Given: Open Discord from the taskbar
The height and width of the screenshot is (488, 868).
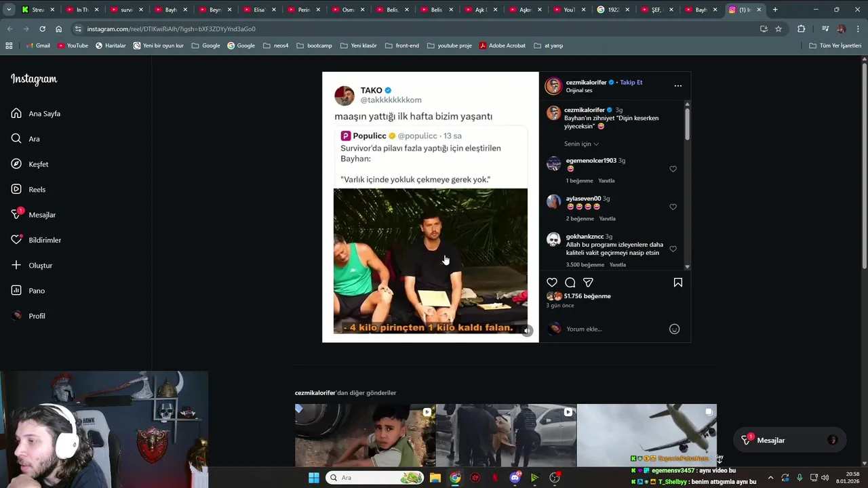Looking at the screenshot, I should (515, 478).
